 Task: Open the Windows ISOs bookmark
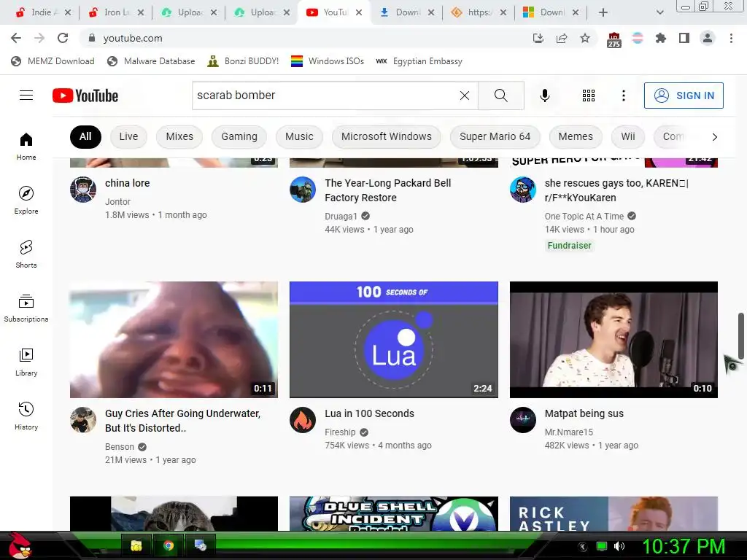(328, 61)
